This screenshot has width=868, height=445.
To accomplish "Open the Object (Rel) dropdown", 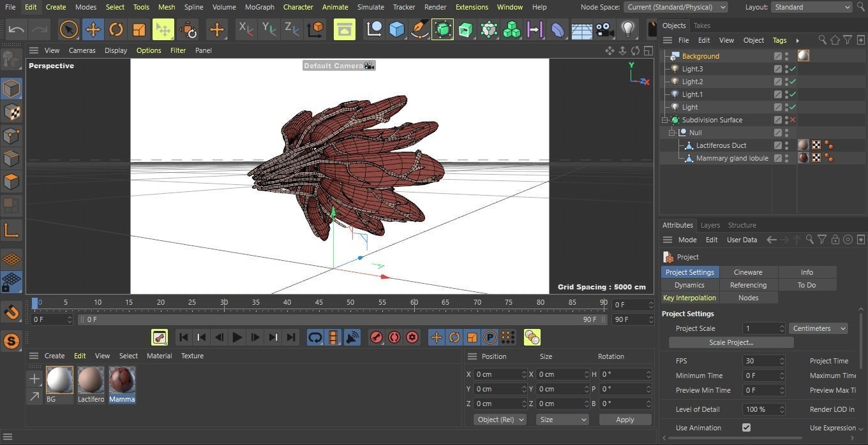I will point(500,419).
